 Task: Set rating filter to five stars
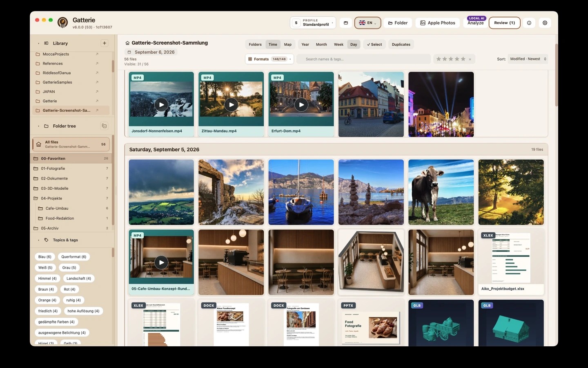point(463,59)
